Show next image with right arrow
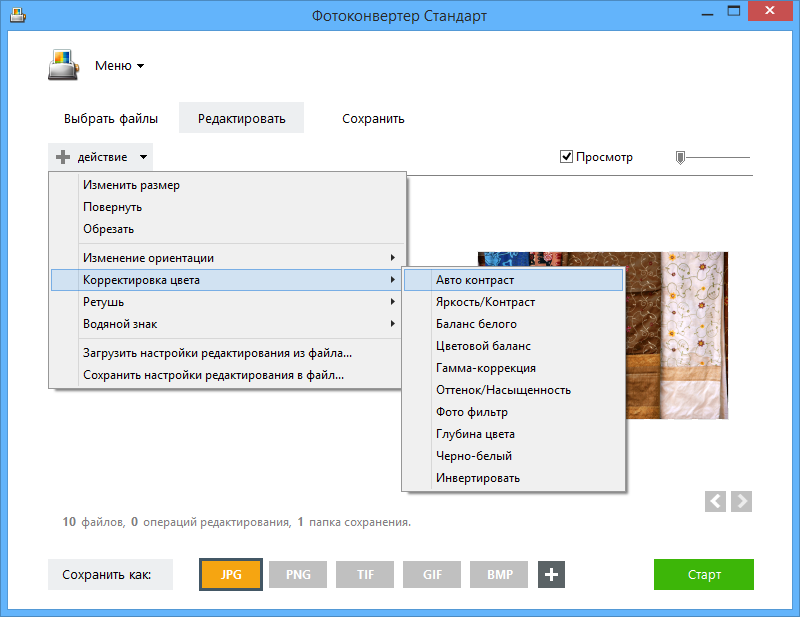Image resolution: width=800 pixels, height=617 pixels. (741, 501)
